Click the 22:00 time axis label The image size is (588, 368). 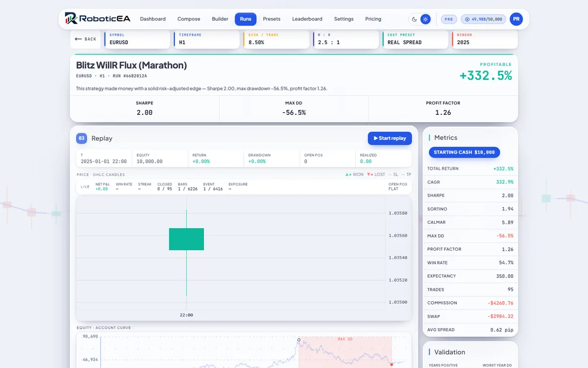click(x=186, y=315)
